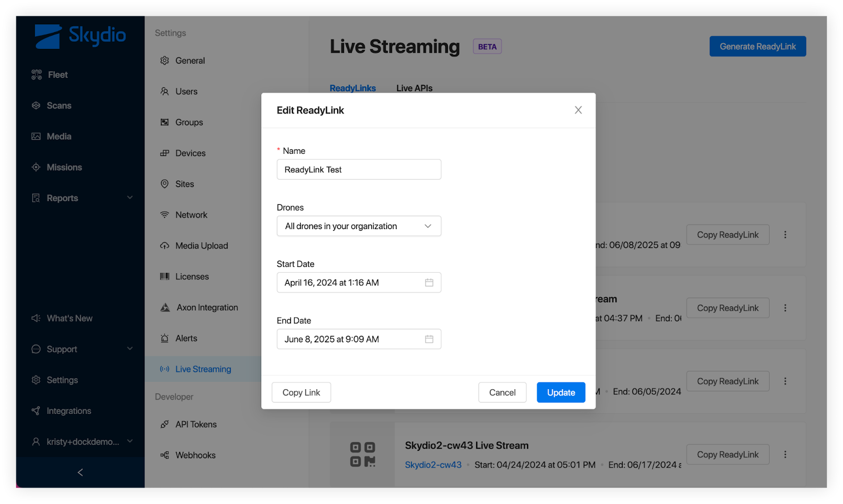Click the Generate ReadyLink button

point(757,46)
